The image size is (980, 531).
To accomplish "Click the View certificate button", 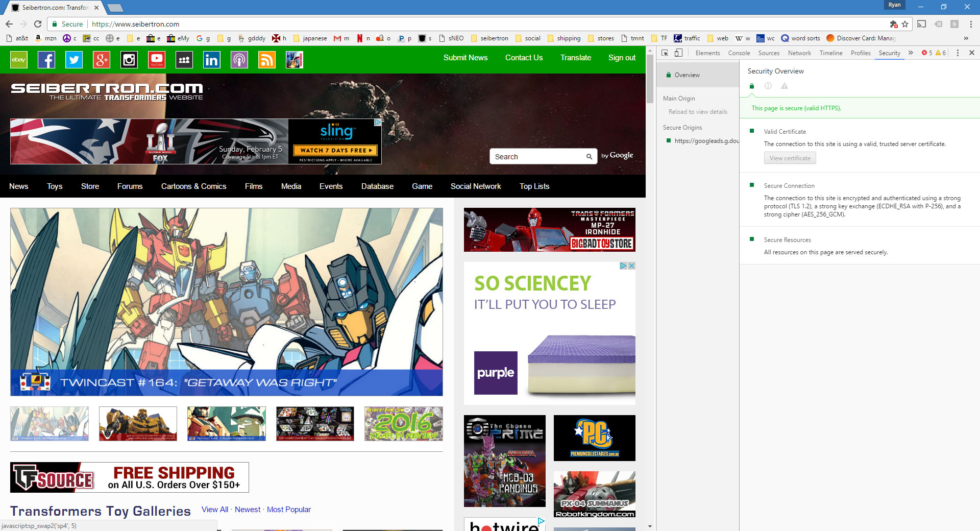I will [x=790, y=158].
